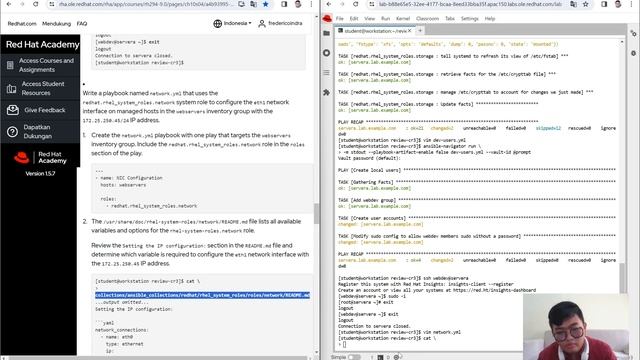Open the left browser's three-dot menu
Viewport: 640px width, 360px height.
click(311, 4)
